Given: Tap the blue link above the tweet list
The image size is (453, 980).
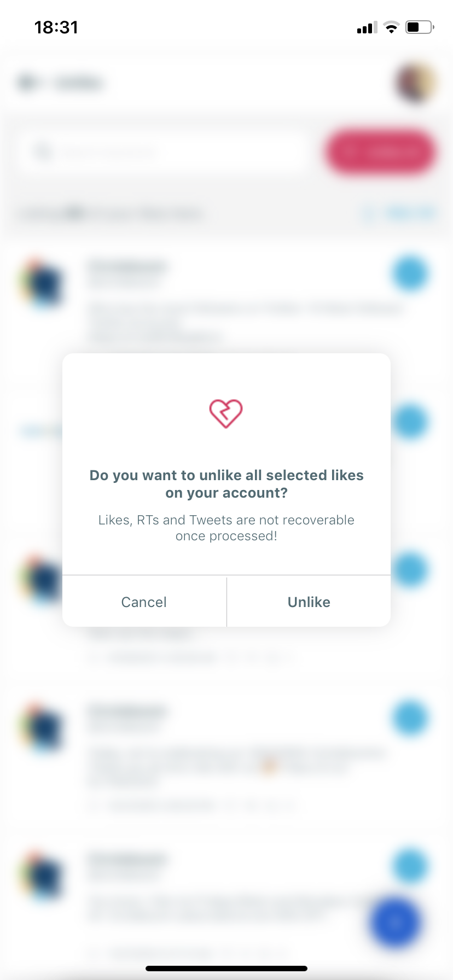Looking at the screenshot, I should pyautogui.click(x=399, y=213).
